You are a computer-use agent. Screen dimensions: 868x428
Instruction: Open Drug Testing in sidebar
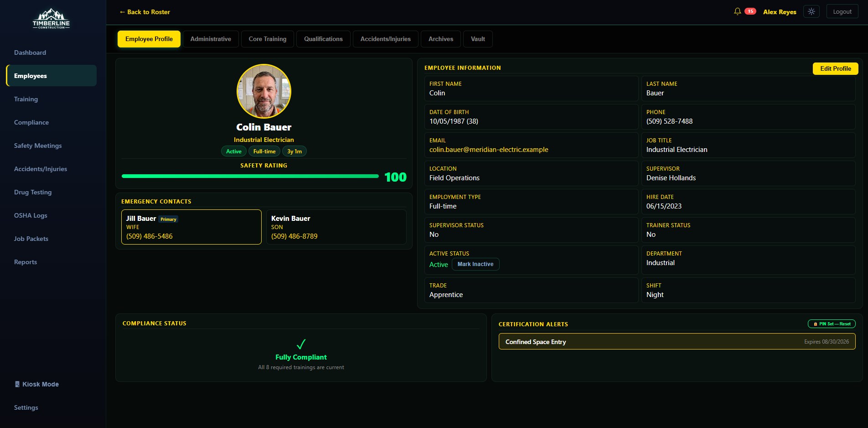click(x=51, y=192)
